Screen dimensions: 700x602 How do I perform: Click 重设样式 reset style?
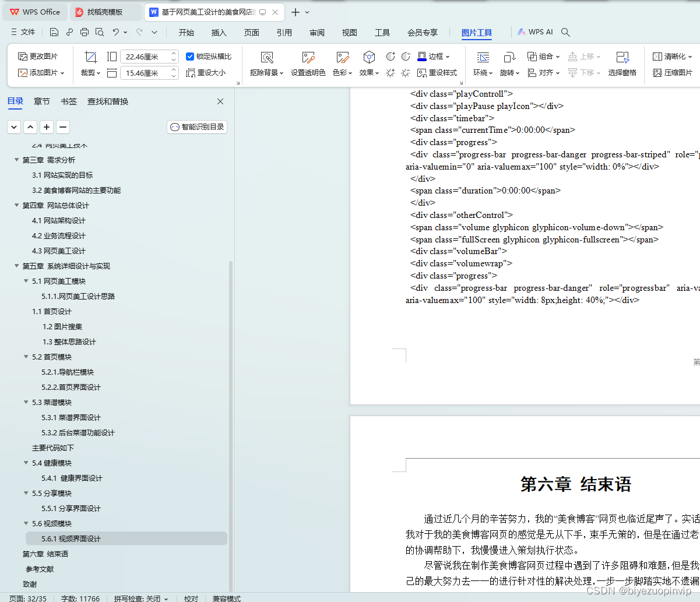pos(437,73)
